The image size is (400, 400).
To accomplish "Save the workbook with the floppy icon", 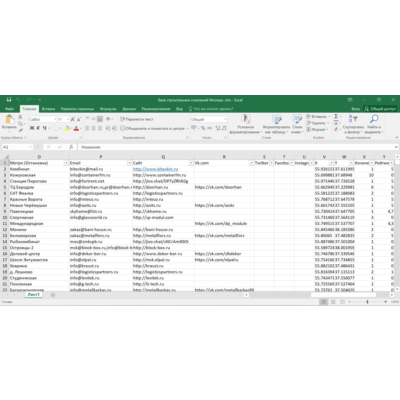I will point(9,99).
